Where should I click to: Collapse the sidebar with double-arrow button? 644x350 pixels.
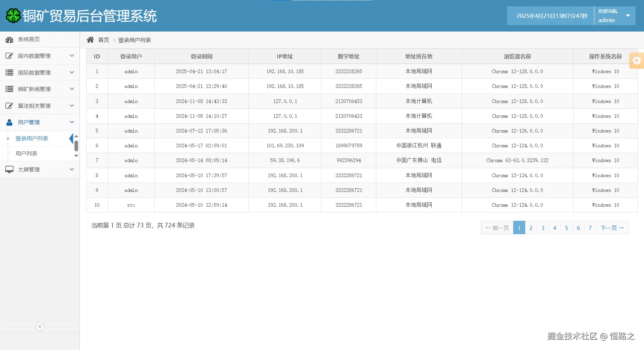[40, 327]
